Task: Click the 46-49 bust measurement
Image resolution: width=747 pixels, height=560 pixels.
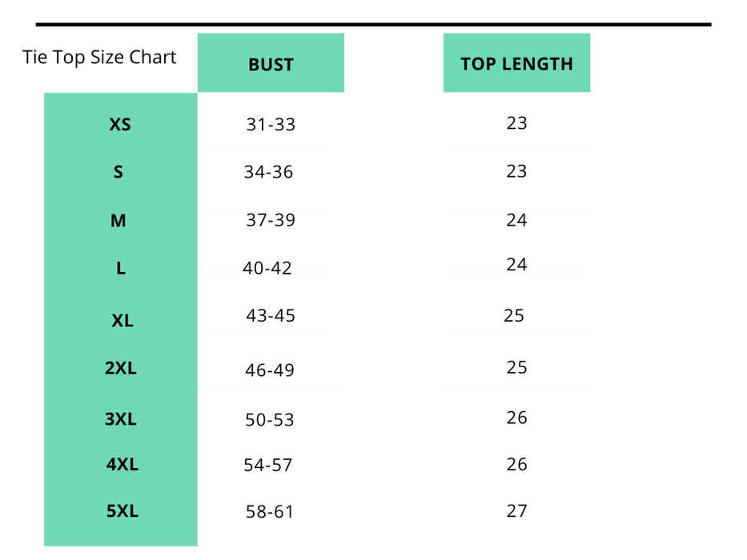Action: [x=270, y=370]
